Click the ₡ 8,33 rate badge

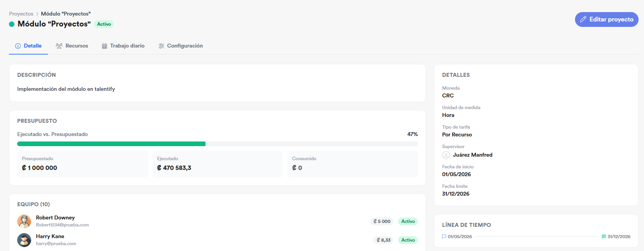(x=384, y=240)
